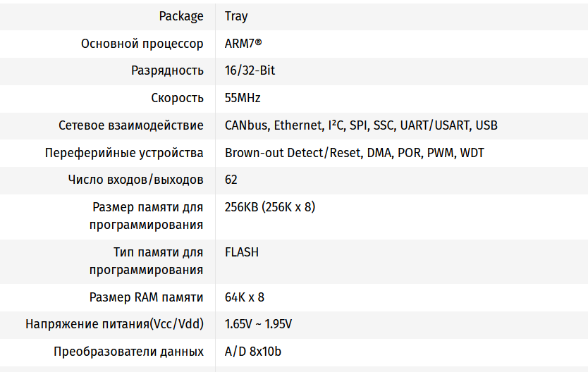Click the 64K x 8 RAM value
588x372 pixels.
tap(245, 297)
